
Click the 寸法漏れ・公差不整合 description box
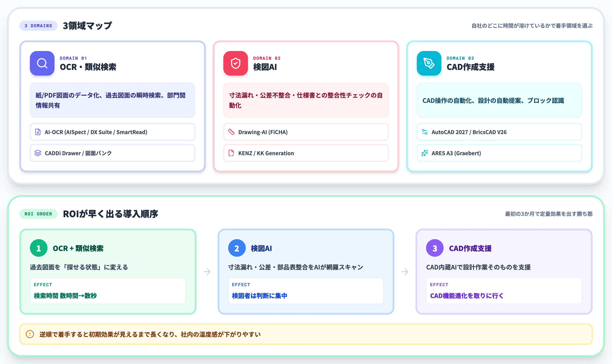306,100
